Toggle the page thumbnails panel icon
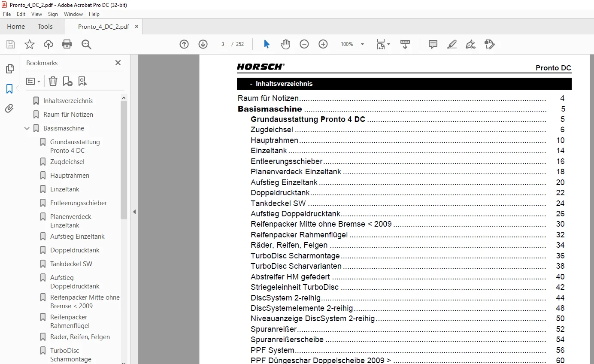 pos(9,69)
